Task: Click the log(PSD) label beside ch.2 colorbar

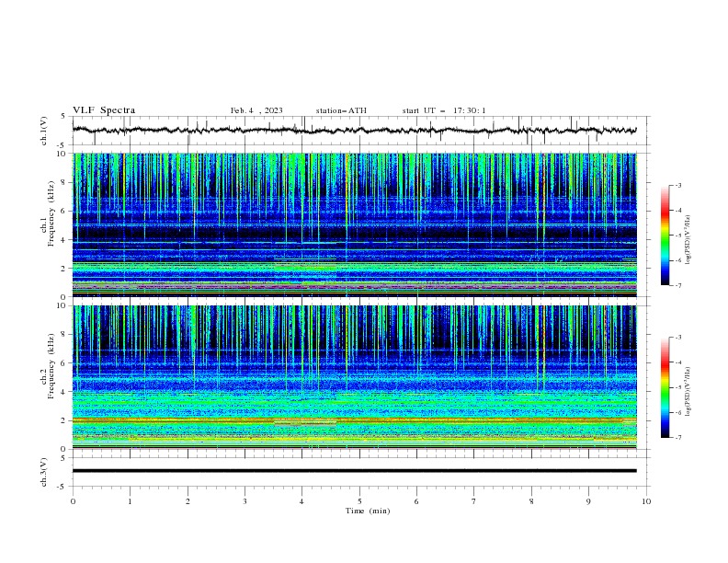Action: pos(688,391)
